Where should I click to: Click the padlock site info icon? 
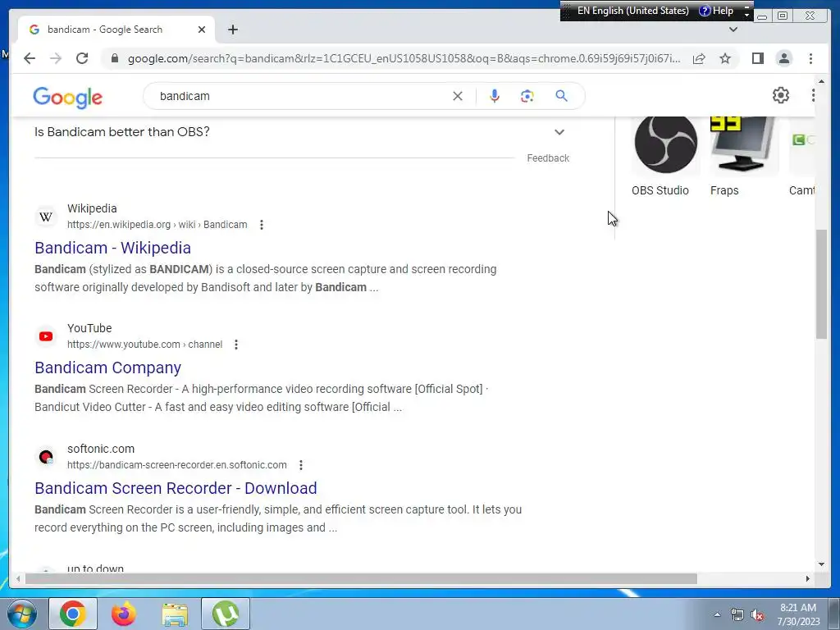(x=115, y=58)
